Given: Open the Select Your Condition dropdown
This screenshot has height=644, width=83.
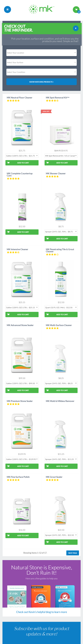Looking at the screenshot, I should 41,72.
